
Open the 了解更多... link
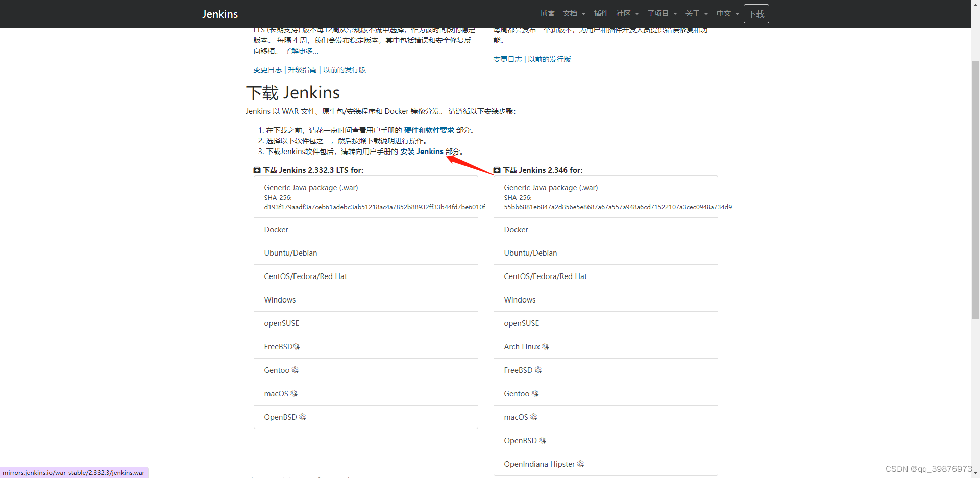click(301, 51)
